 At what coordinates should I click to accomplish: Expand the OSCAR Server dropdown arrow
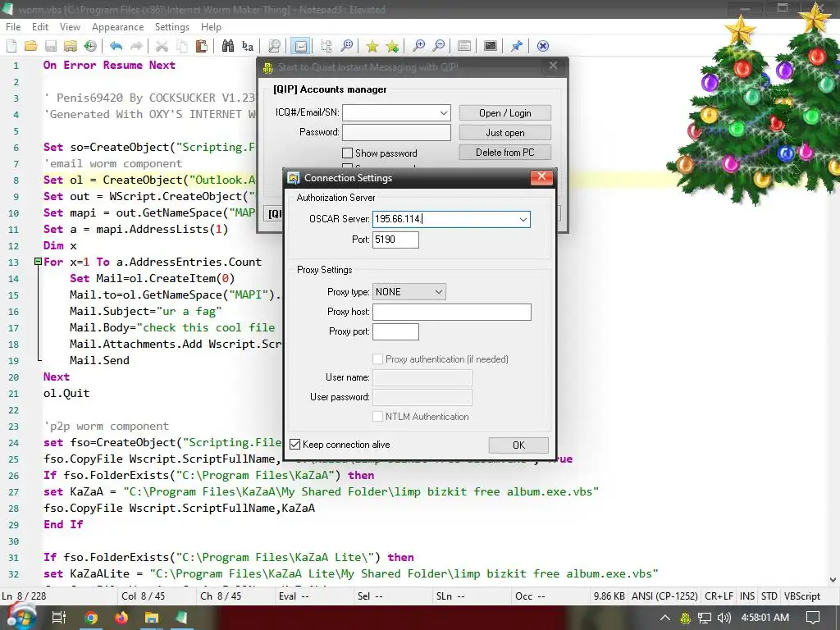coord(523,220)
